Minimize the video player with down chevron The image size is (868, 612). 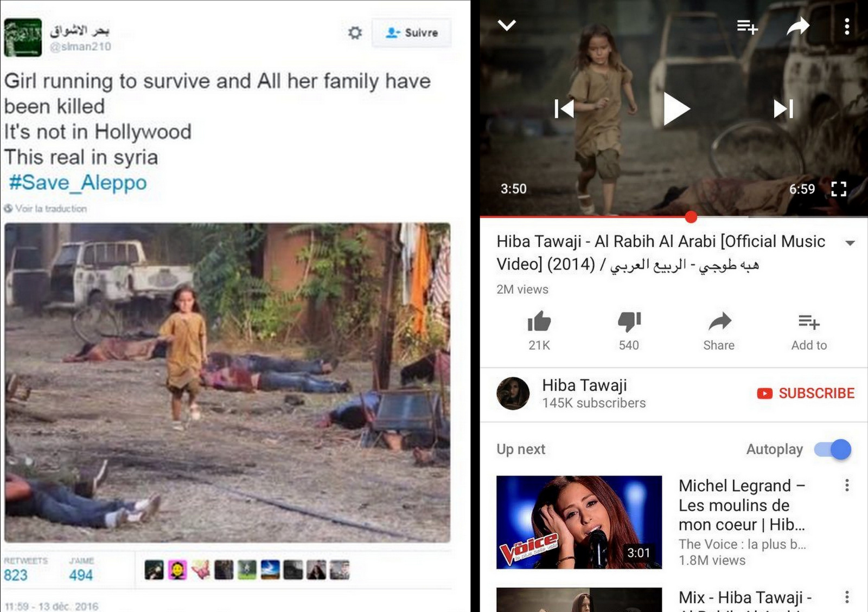pos(507,25)
